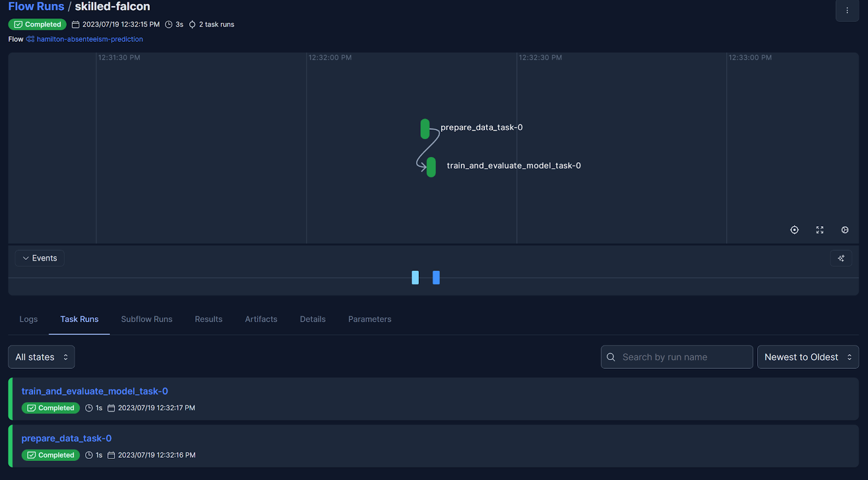Open prepare_data_task-0 task run link
The height and width of the screenshot is (480, 868).
[67, 438]
